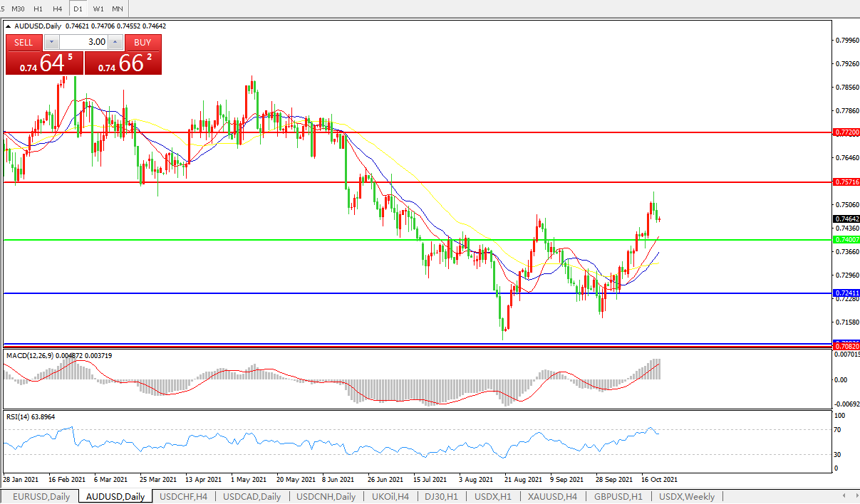Choose the W1 weekly timeframe
Screen dimensions: 860x504
pos(98,9)
